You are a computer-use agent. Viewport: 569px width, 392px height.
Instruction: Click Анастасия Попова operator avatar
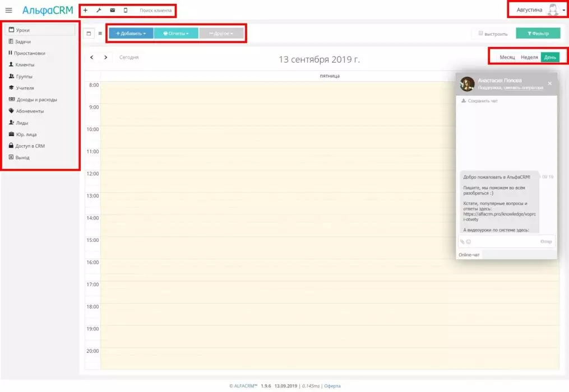(x=468, y=84)
